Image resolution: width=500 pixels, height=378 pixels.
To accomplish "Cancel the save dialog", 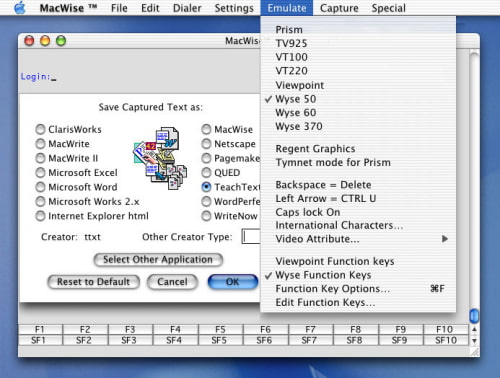I will [172, 282].
